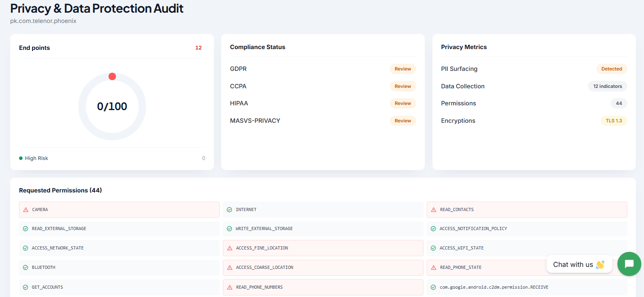Click the check icon beside GET_ACCOUNTS
This screenshot has width=644, height=297.
pos(25,287)
